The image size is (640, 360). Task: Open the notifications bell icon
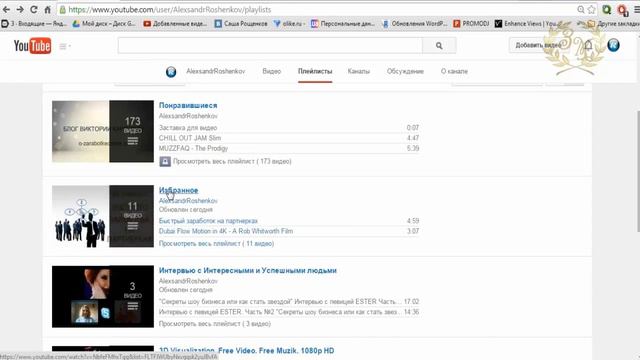(x=588, y=45)
